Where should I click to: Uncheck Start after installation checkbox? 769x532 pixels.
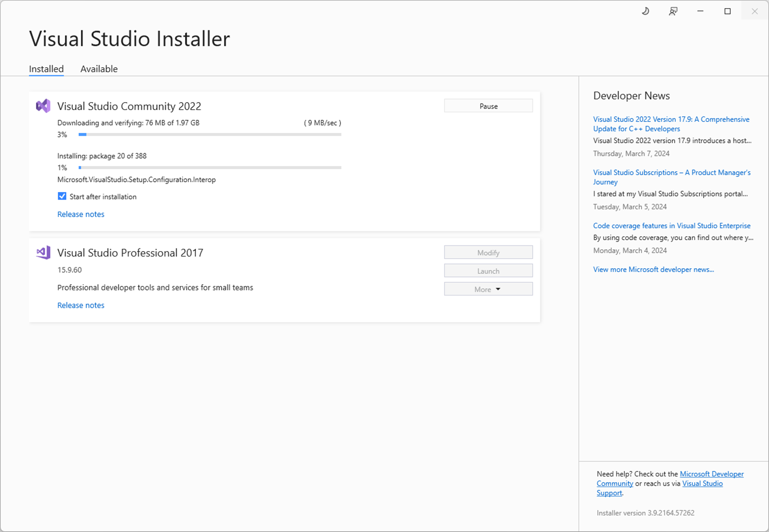pos(62,196)
